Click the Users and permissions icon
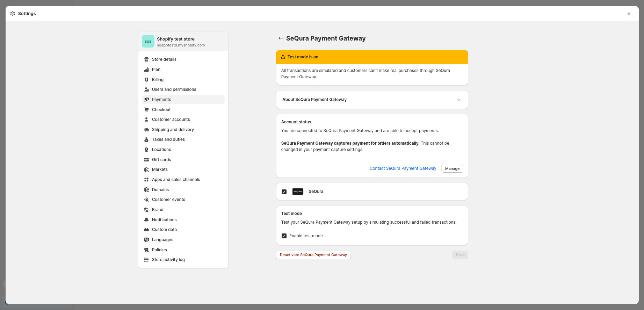Screen dimensions: 644x310 (x=146, y=89)
